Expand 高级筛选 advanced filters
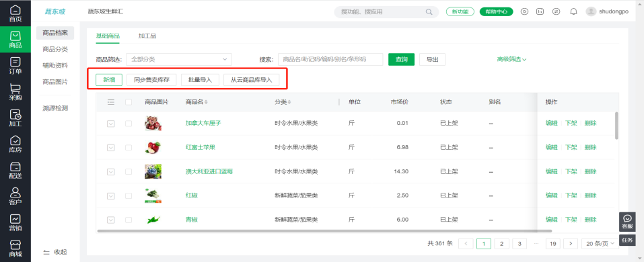This screenshot has width=644, height=262. point(511,59)
